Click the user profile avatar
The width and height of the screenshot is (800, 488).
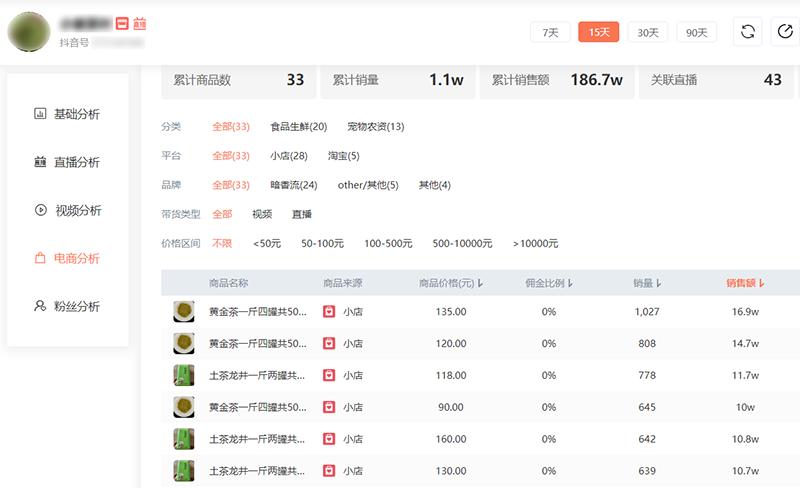pyautogui.click(x=27, y=32)
